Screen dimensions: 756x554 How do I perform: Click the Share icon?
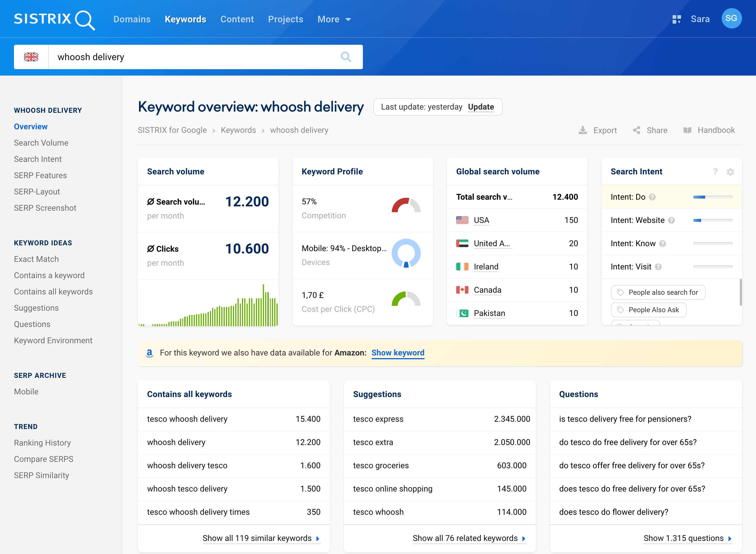click(636, 130)
